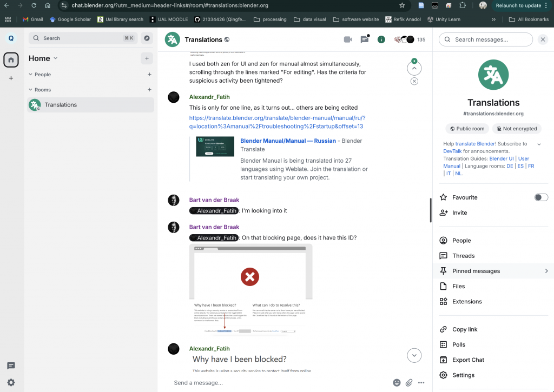554x392 pixels.
Task: Start a new chat with People plus
Action: tap(149, 75)
